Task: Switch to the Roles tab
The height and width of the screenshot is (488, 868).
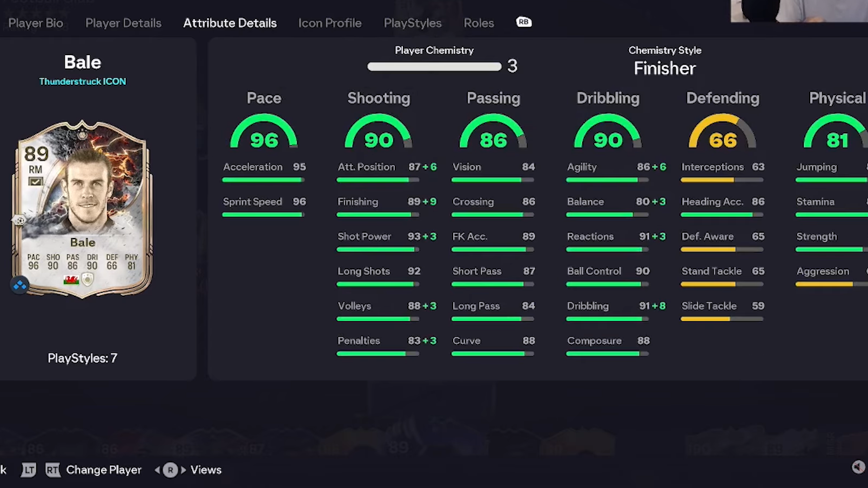Action: click(x=479, y=23)
